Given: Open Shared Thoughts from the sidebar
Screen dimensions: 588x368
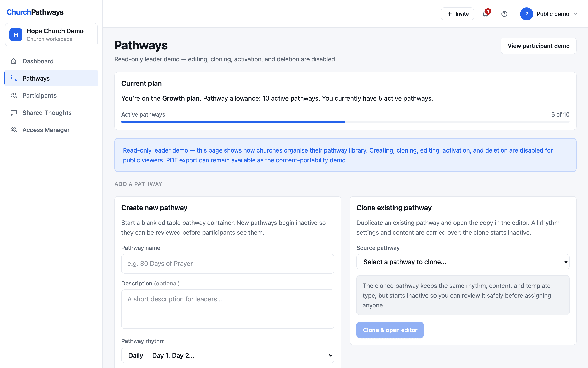Looking at the screenshot, I should click(x=51, y=113).
